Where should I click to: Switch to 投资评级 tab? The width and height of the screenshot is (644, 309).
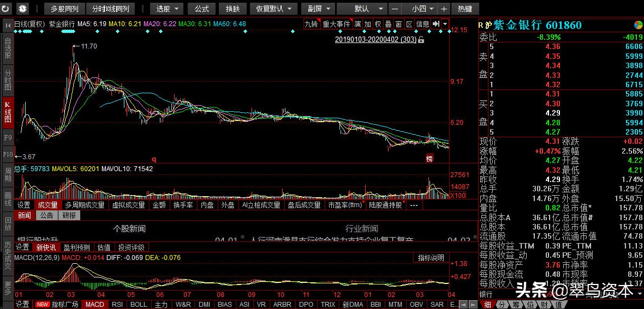point(132,247)
